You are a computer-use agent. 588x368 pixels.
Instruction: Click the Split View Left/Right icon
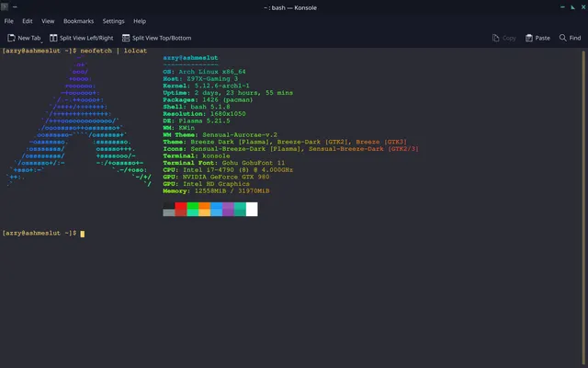click(x=53, y=38)
